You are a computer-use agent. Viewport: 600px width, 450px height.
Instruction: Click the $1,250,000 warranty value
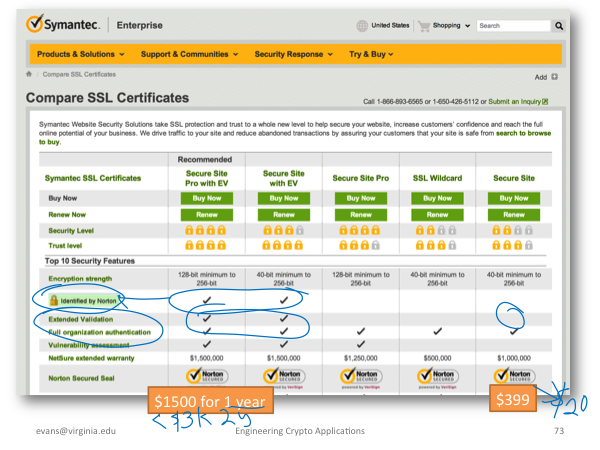360,358
